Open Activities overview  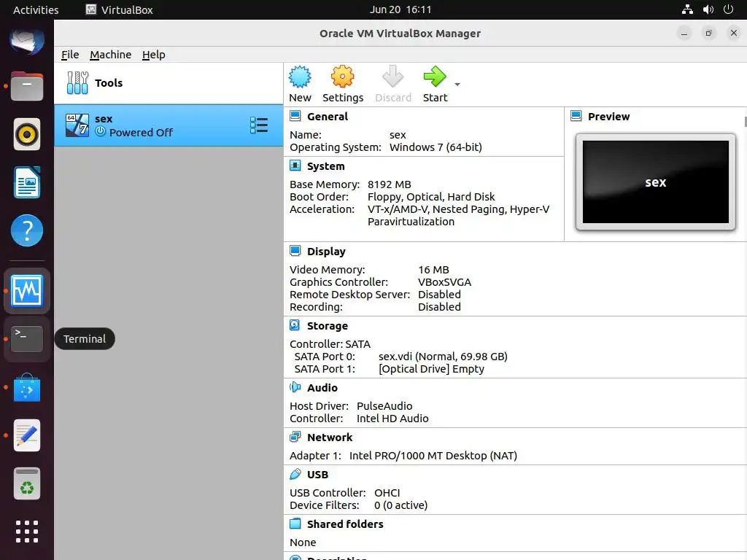click(36, 9)
